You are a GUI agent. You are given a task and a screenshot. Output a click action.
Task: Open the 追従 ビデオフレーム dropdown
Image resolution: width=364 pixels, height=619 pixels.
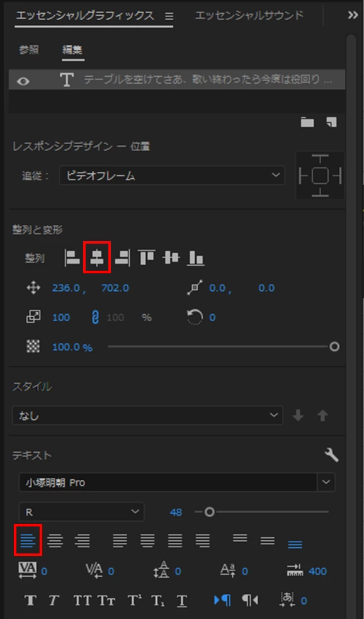coord(172,175)
